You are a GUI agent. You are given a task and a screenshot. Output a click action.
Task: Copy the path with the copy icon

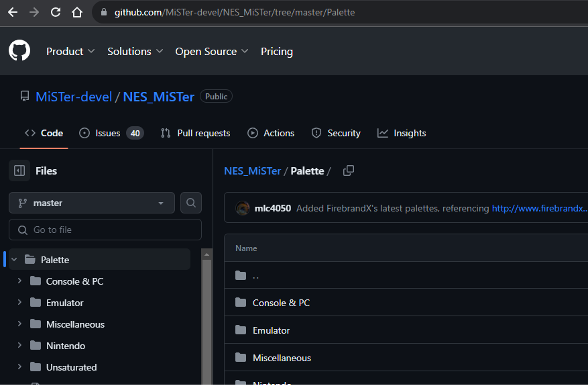pos(349,171)
